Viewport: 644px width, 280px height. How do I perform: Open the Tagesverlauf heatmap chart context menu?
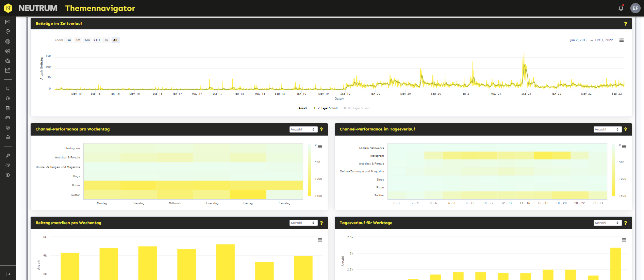click(x=624, y=146)
